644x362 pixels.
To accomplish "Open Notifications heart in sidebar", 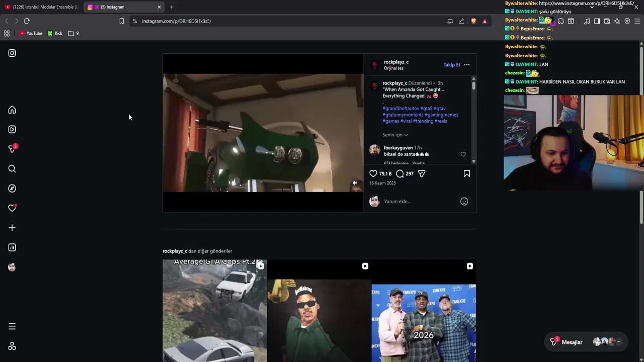I will pos(12,208).
